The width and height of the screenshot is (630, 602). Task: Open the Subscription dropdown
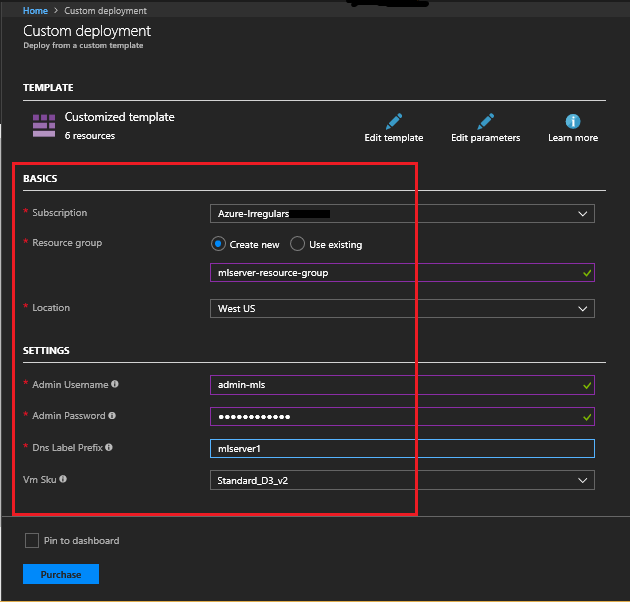[402, 213]
